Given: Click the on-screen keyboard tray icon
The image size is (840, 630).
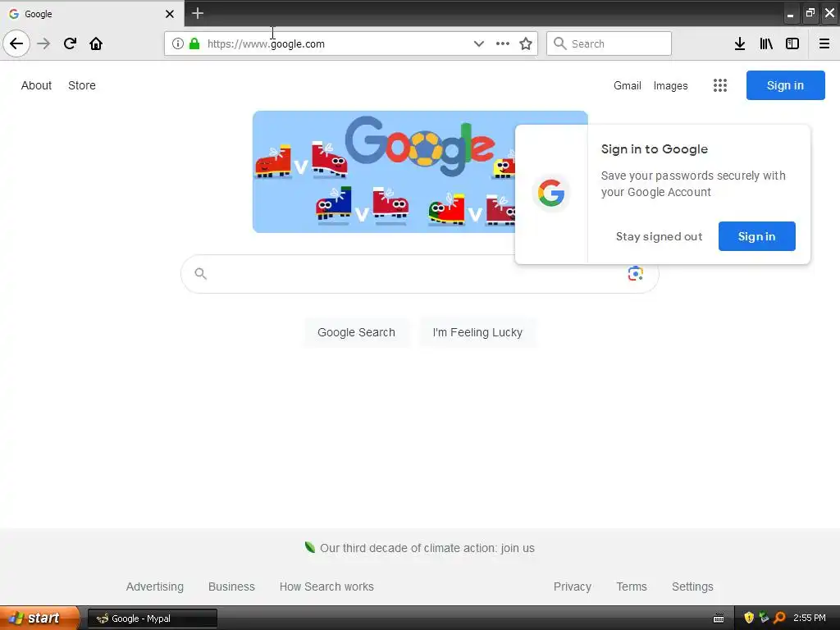Looking at the screenshot, I should coord(719,619).
